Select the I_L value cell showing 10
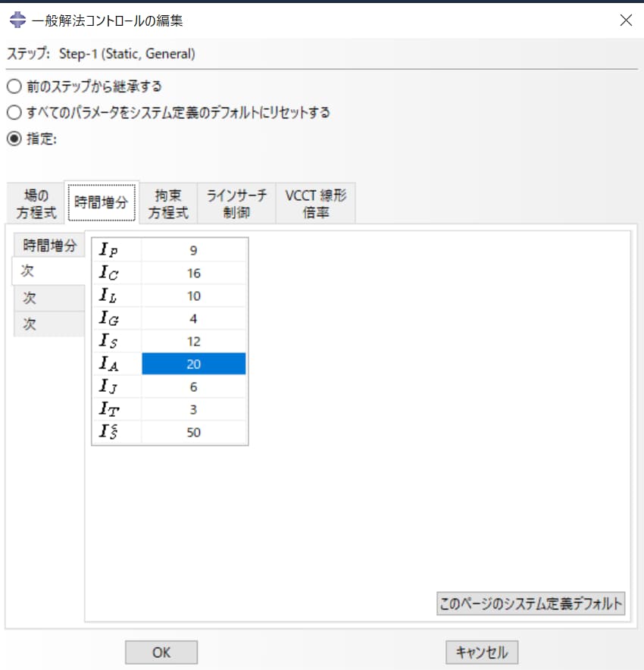644x670 pixels. [x=193, y=295]
